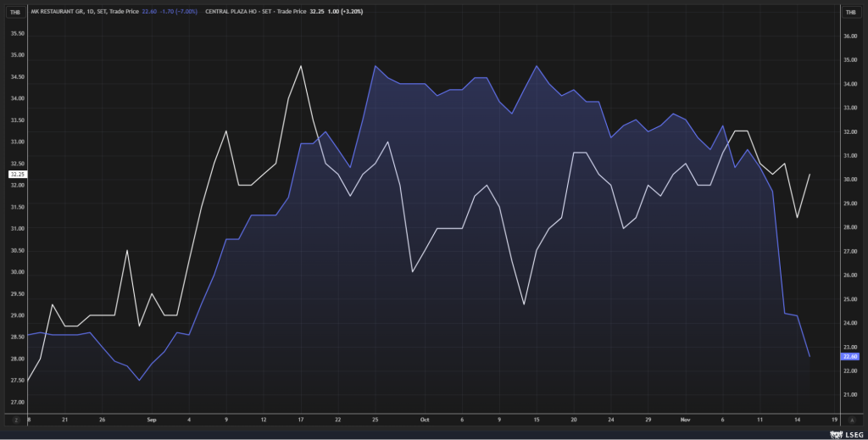Click Central Plaza's 32.25 legend price

click(x=318, y=12)
